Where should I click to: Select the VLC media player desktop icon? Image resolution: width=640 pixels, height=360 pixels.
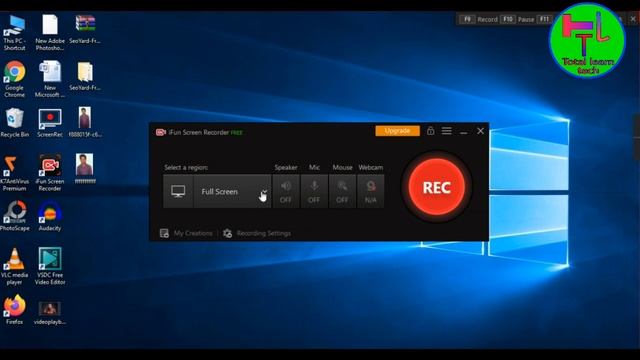[x=14, y=267]
